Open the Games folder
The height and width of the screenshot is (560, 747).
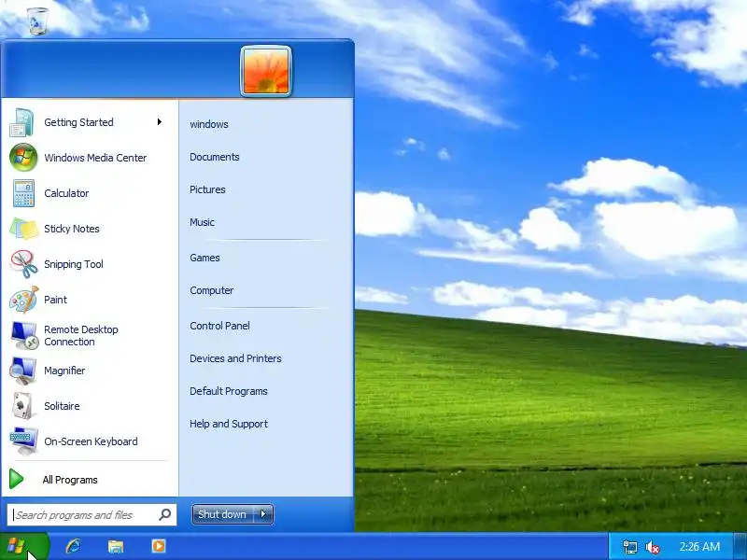[x=204, y=258]
